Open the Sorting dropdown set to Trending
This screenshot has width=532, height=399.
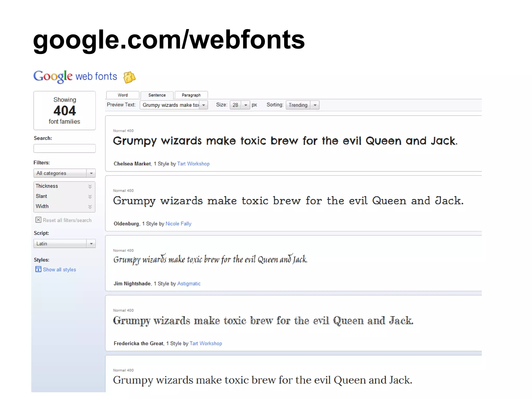302,105
